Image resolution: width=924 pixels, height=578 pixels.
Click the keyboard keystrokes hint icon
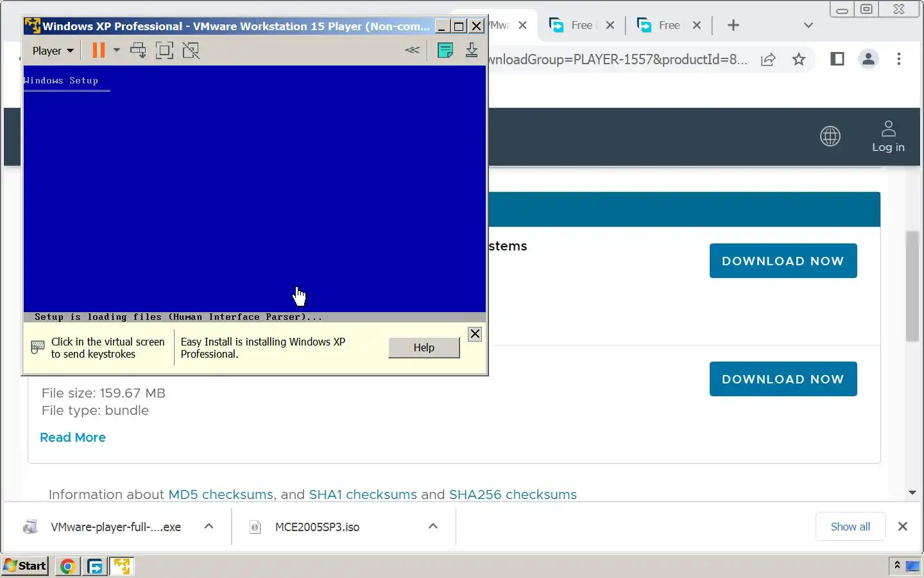[38, 347]
